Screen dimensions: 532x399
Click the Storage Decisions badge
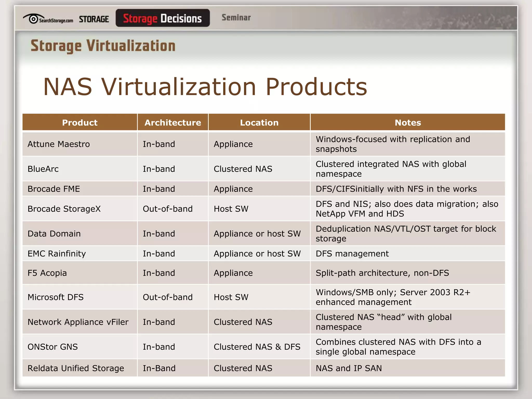tap(163, 18)
